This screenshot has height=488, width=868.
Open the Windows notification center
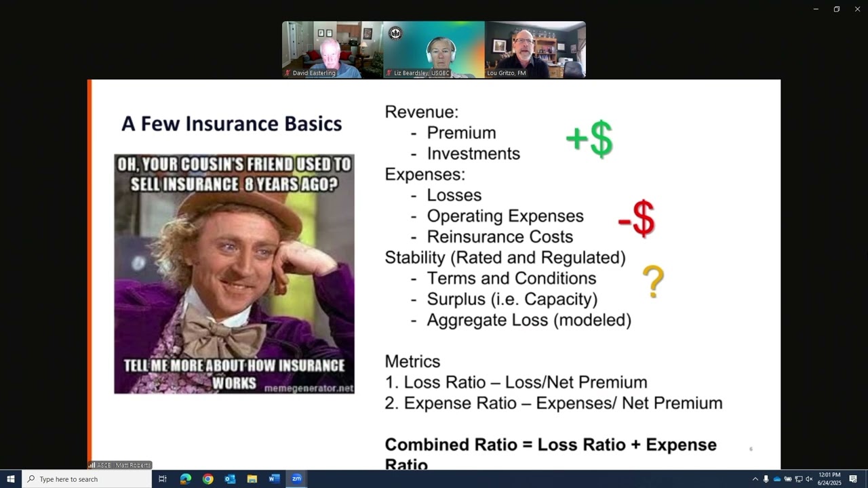pyautogui.click(x=853, y=479)
